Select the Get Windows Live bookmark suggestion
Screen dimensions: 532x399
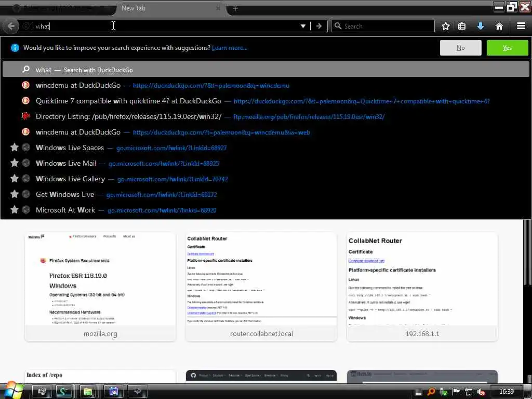click(266, 195)
